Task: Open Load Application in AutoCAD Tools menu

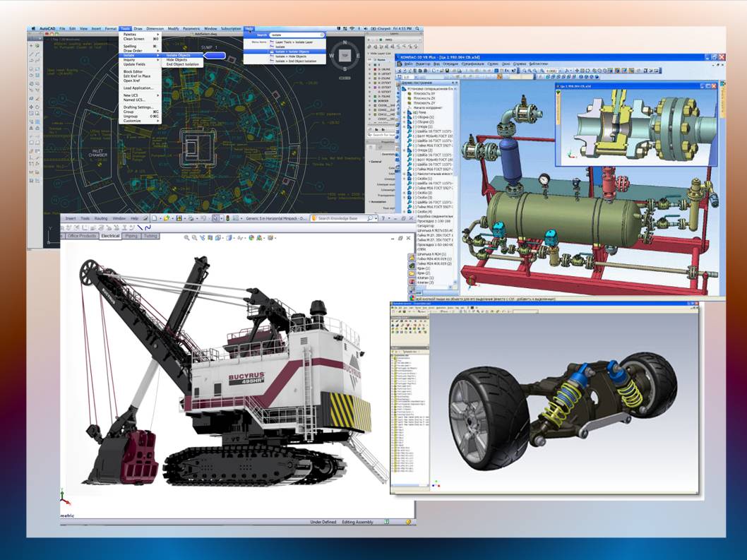Action: (x=138, y=88)
